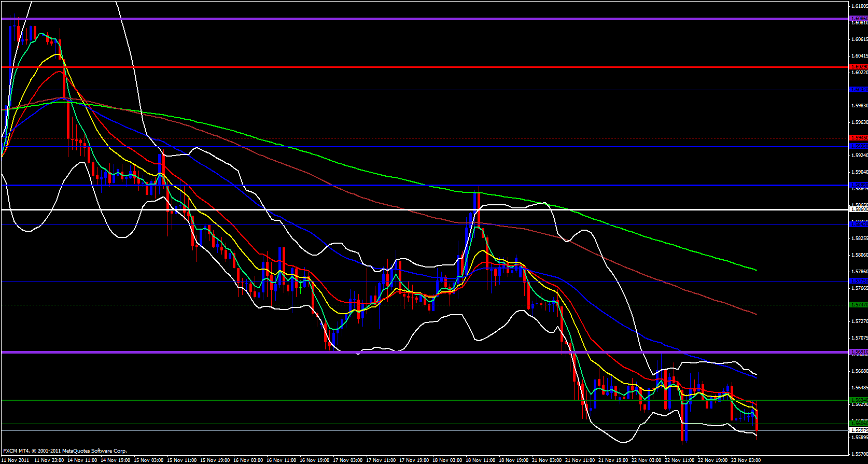
Task: Click the current price label 1.55979
Action: [x=859, y=430]
